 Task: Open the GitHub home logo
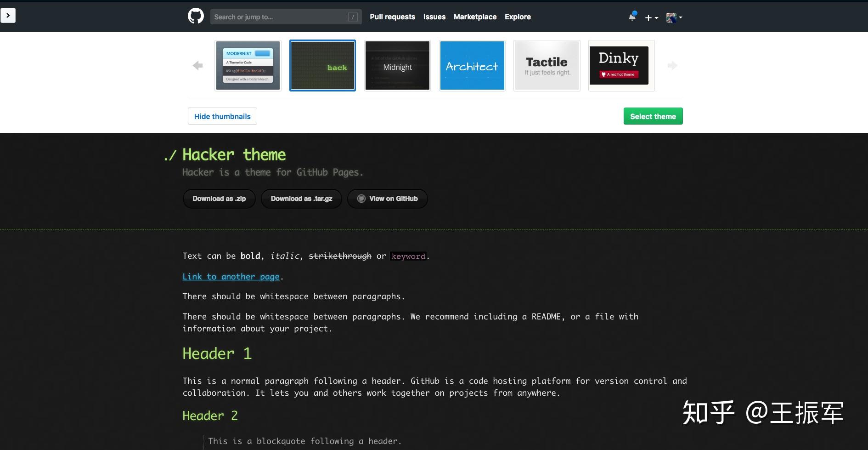196,17
